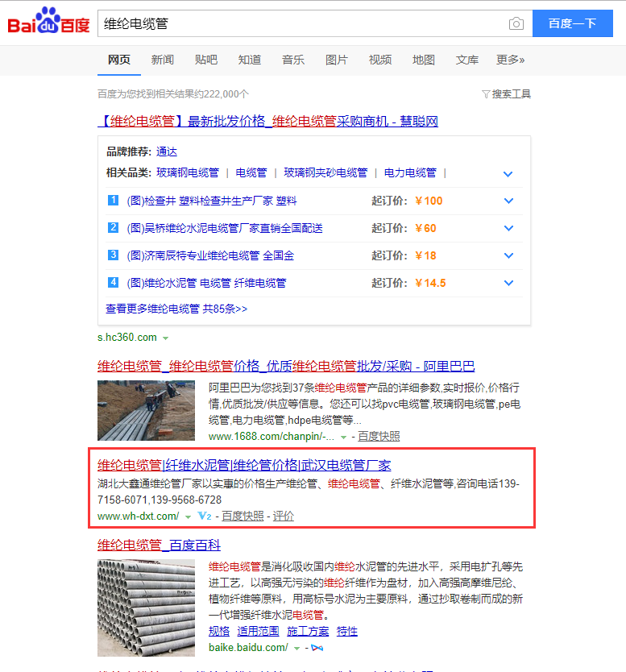
Task: Switch to the 新闻 tab
Action: point(163,60)
